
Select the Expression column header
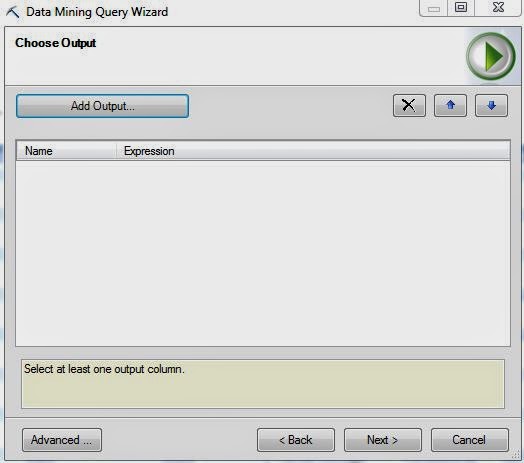[x=313, y=151]
